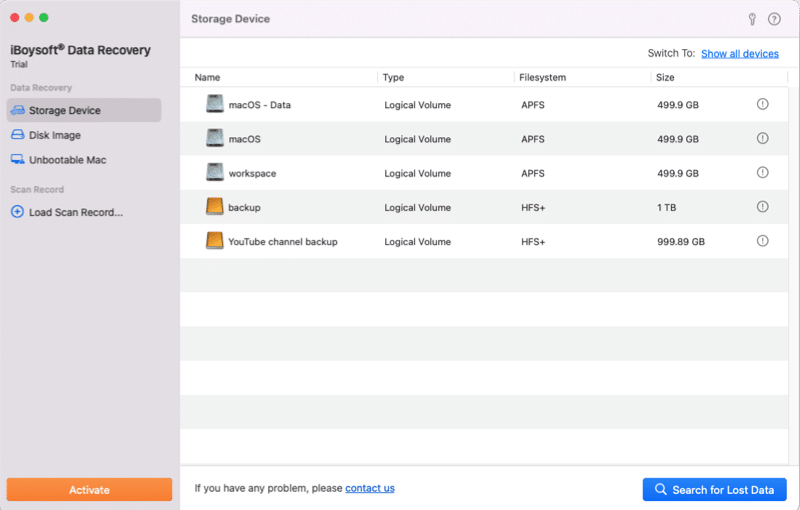Start Search for Lost Data
The image size is (800, 510).
(x=714, y=489)
